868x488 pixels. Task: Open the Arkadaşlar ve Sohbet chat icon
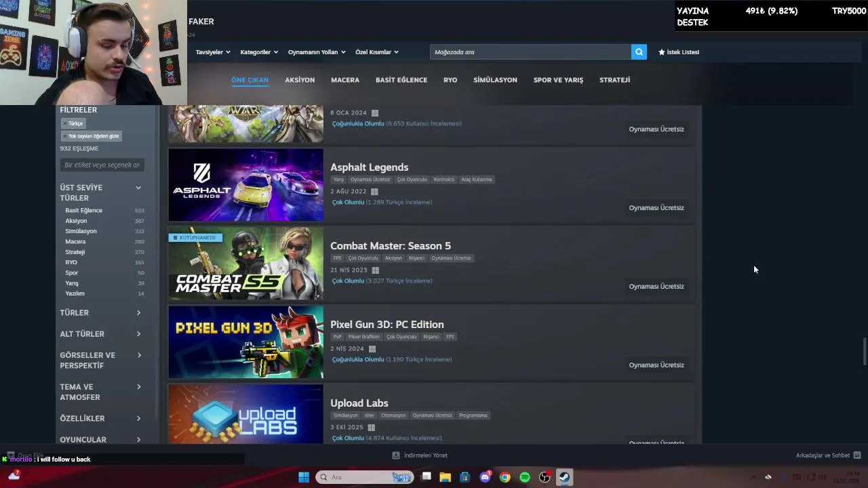point(857,455)
